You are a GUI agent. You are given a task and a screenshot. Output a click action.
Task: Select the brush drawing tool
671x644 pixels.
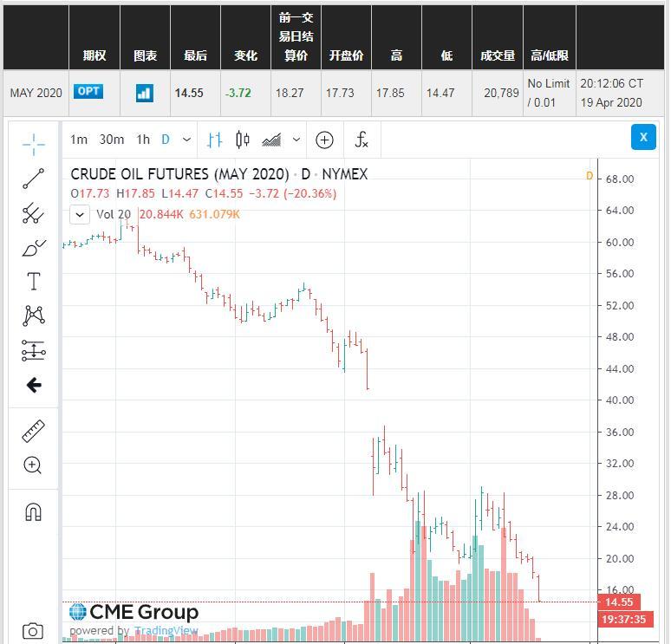[x=34, y=248]
